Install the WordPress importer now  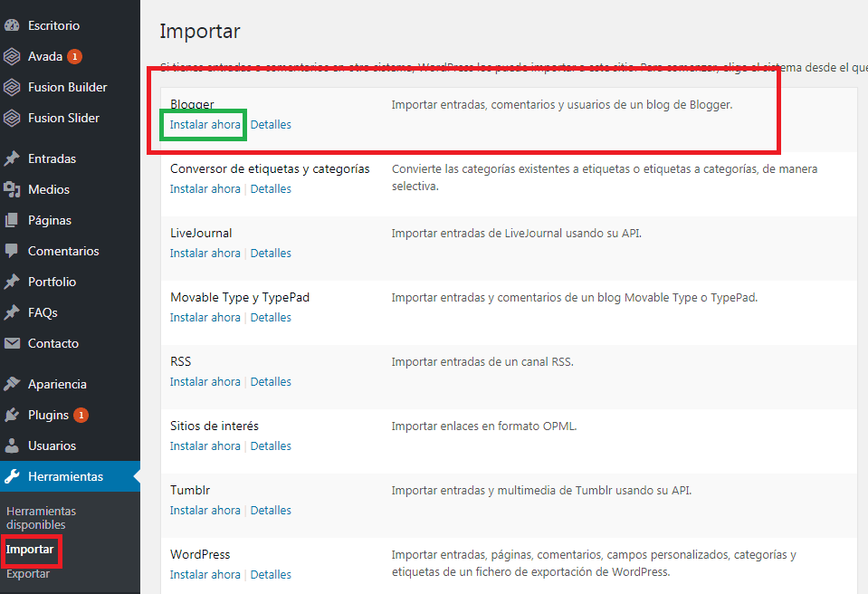point(205,574)
